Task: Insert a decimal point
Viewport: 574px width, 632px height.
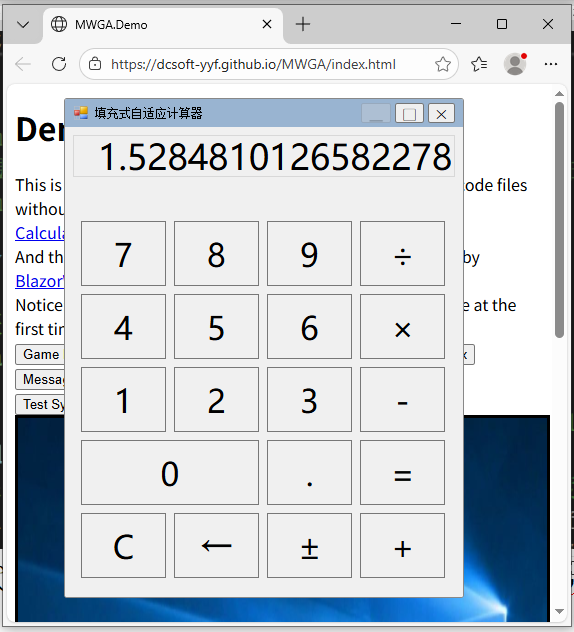Action: (x=309, y=472)
